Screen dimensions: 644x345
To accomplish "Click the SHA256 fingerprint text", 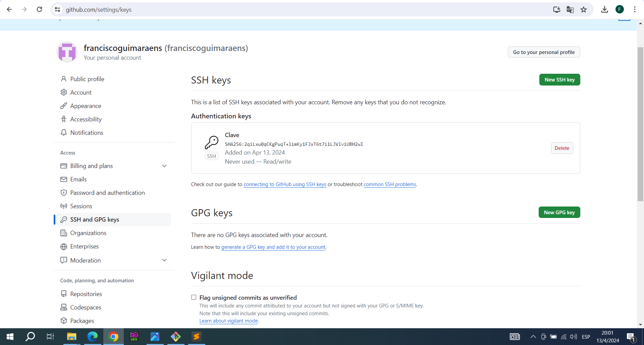I will tap(294, 144).
